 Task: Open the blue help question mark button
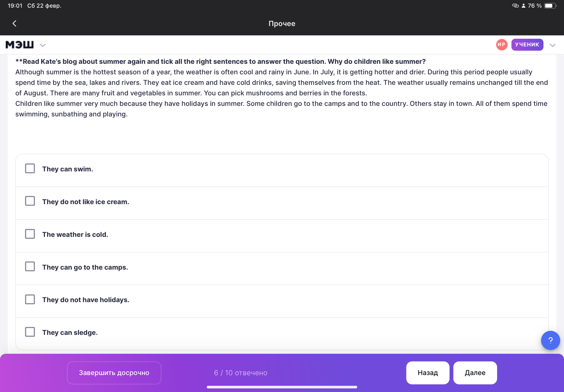point(550,340)
